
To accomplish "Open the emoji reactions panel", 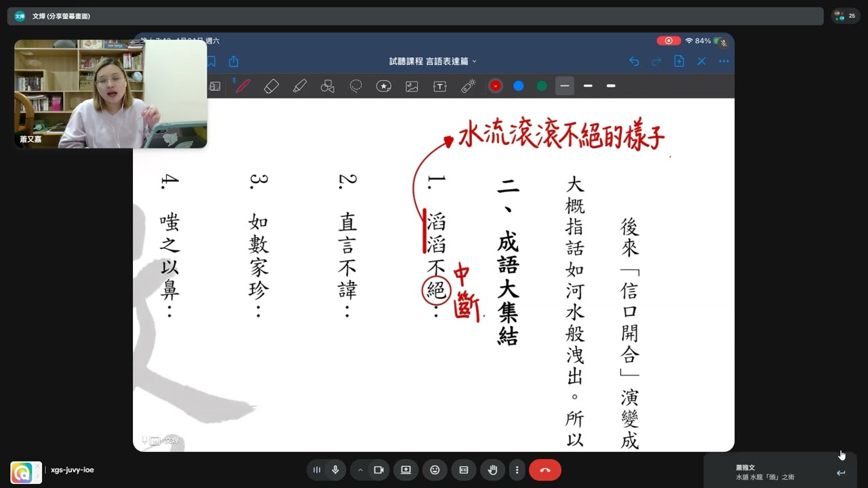I will coord(435,470).
